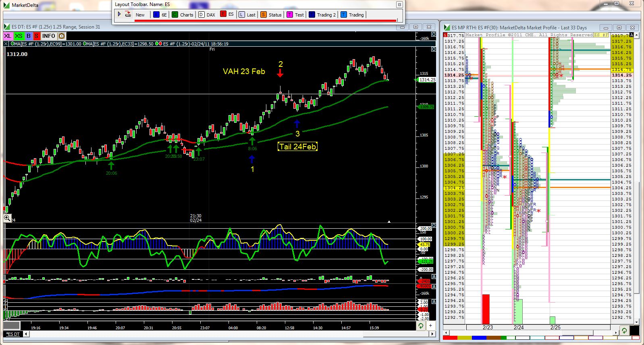Click the clock icon next to INFO
This screenshot has height=345, width=644.
click(x=62, y=36)
